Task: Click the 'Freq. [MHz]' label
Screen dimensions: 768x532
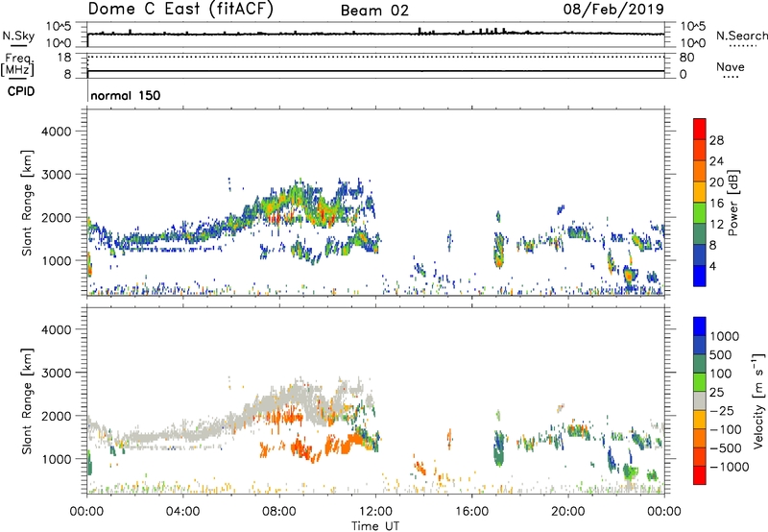Action: (x=18, y=64)
